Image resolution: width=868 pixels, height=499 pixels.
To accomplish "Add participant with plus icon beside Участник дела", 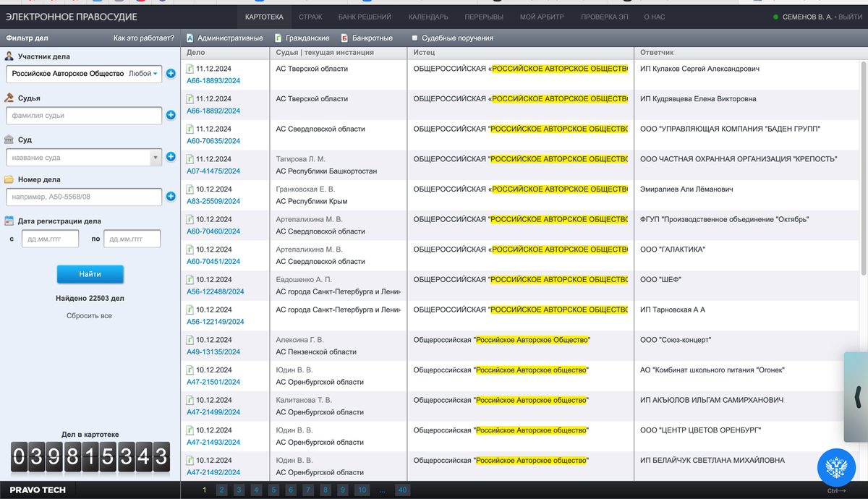I will pyautogui.click(x=171, y=73).
